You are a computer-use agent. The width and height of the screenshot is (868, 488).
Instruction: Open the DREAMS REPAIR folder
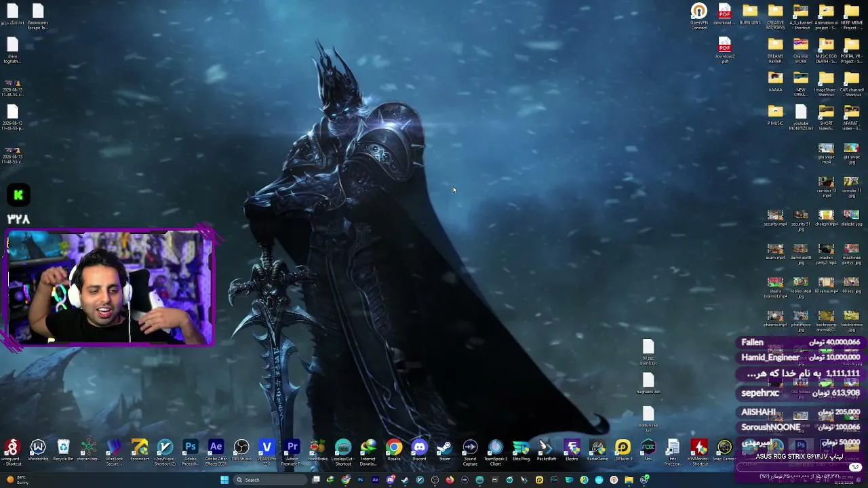tap(775, 50)
